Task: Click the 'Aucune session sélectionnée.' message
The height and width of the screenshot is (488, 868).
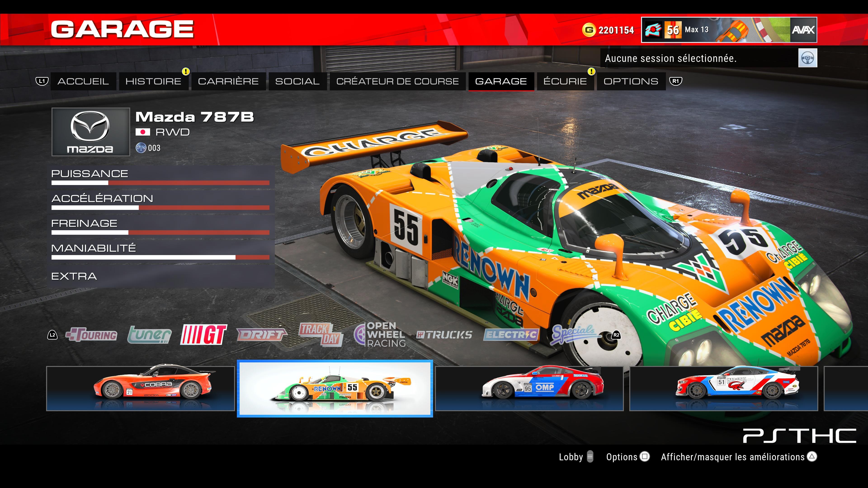Action: (x=670, y=58)
